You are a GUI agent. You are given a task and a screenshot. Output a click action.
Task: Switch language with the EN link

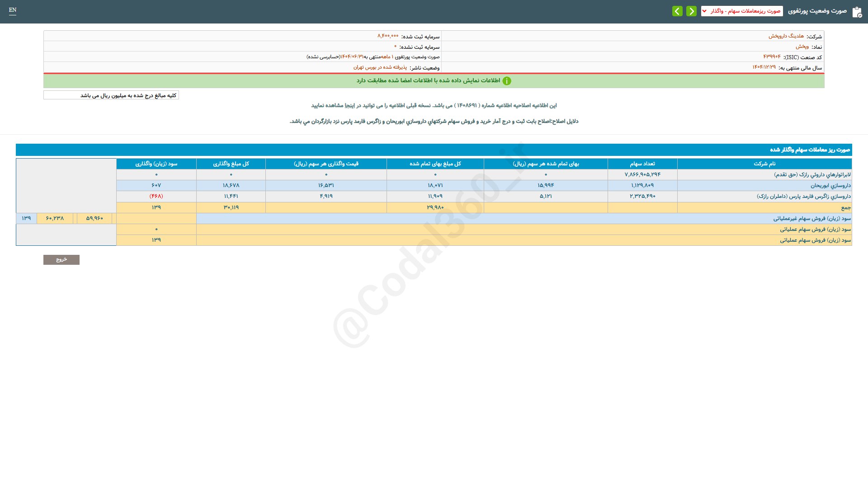point(13,10)
